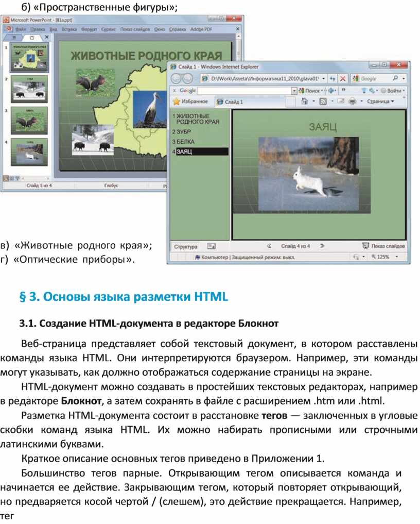Screen dimensions: 420x524
Task: Open the Окно menu in PowerPoint
Action: (159, 29)
